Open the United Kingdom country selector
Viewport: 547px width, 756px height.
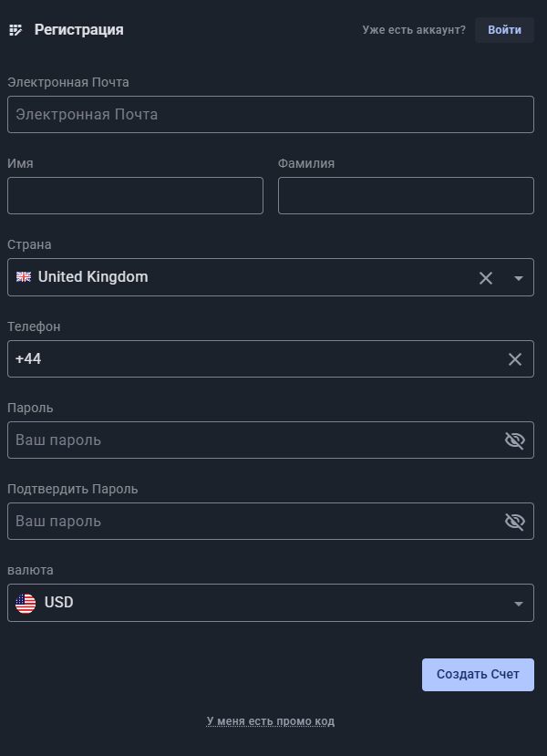point(237,277)
